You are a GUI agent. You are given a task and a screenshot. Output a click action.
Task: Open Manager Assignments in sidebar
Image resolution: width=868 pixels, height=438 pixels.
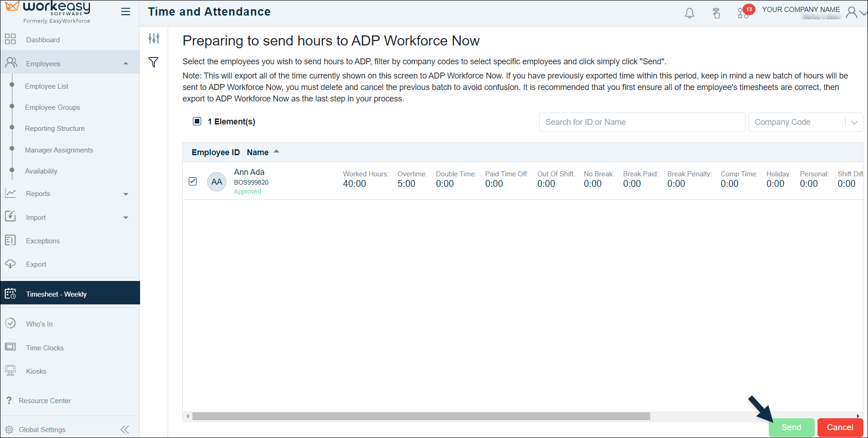tap(59, 150)
